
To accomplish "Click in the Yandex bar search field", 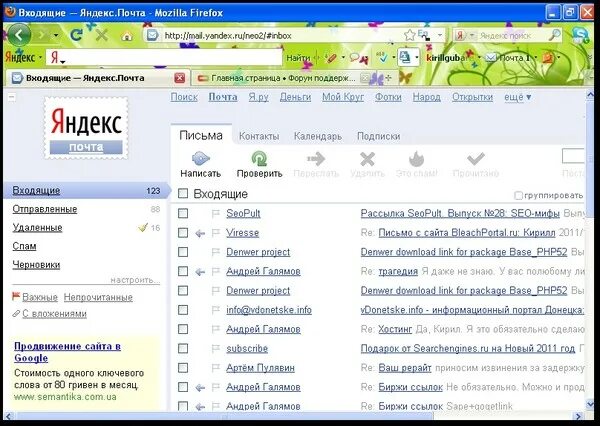I will [164, 57].
